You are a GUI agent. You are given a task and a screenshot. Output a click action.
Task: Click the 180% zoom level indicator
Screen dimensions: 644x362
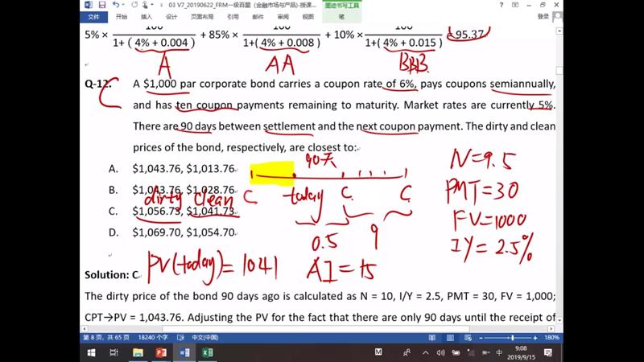tap(551, 337)
